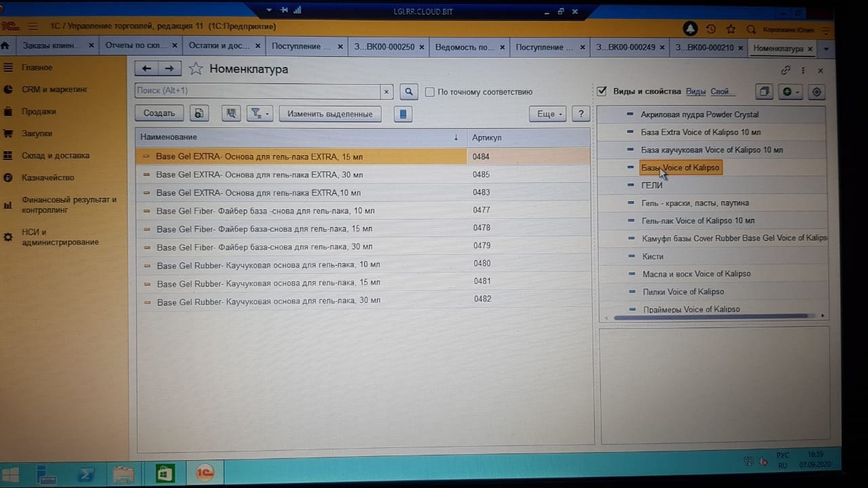The width and height of the screenshot is (868, 488).
Task: Open Закупки section
Action: point(37,134)
